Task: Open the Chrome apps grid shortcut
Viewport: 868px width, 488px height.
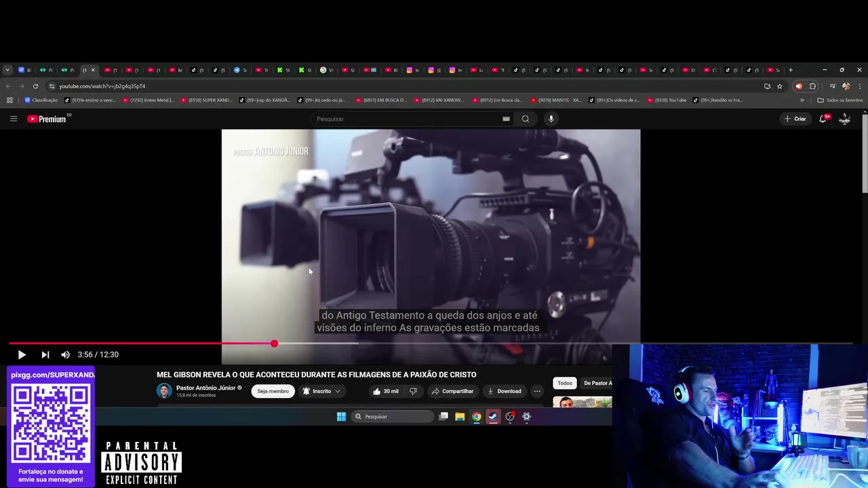Action: point(9,100)
